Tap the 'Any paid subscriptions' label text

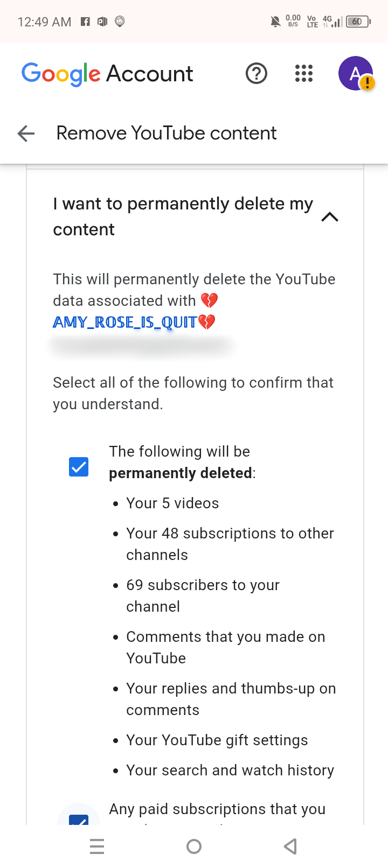(x=217, y=809)
